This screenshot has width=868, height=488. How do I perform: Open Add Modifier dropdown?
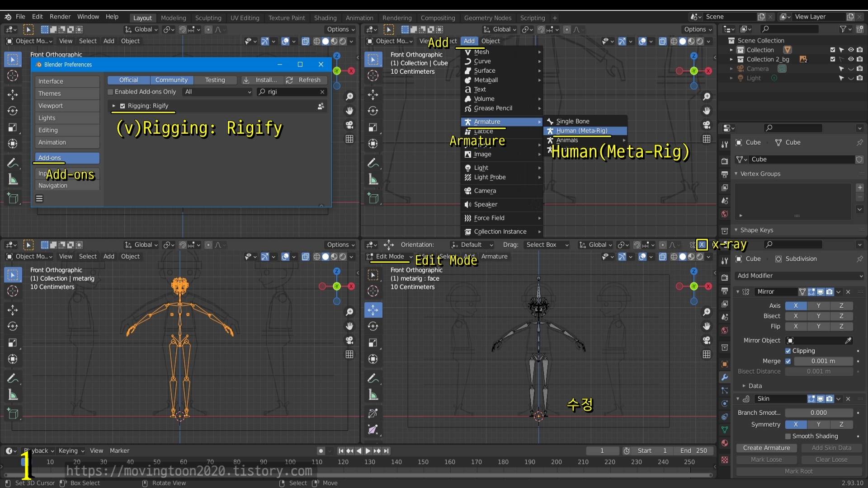799,276
